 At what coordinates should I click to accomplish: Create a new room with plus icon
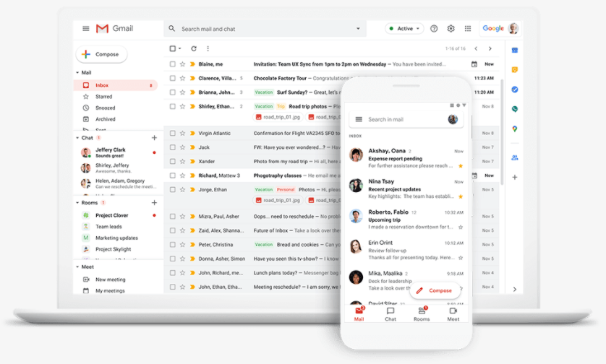tap(154, 203)
